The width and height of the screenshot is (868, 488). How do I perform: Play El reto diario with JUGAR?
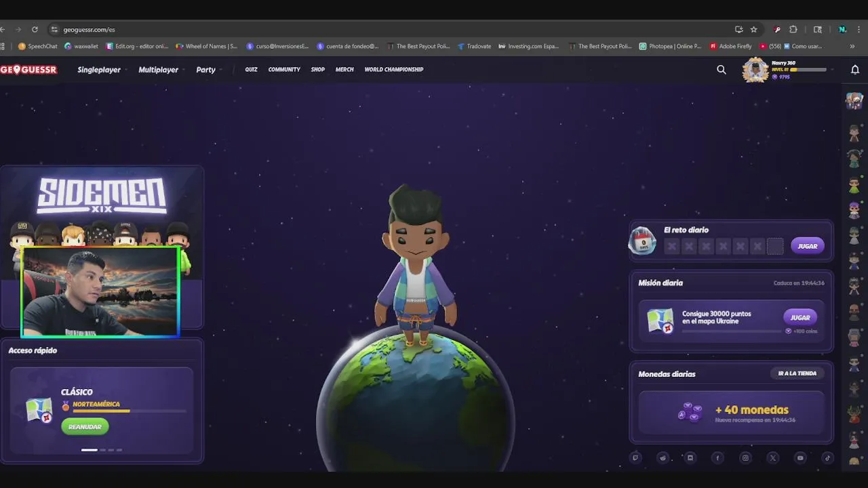coord(807,246)
